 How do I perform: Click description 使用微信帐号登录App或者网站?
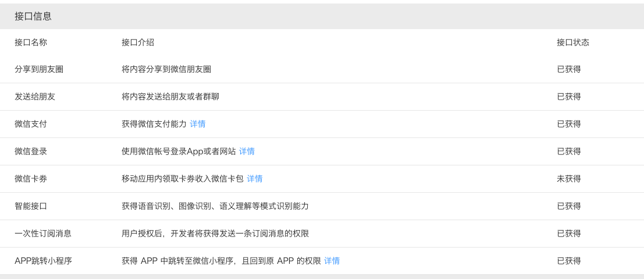coord(179,151)
